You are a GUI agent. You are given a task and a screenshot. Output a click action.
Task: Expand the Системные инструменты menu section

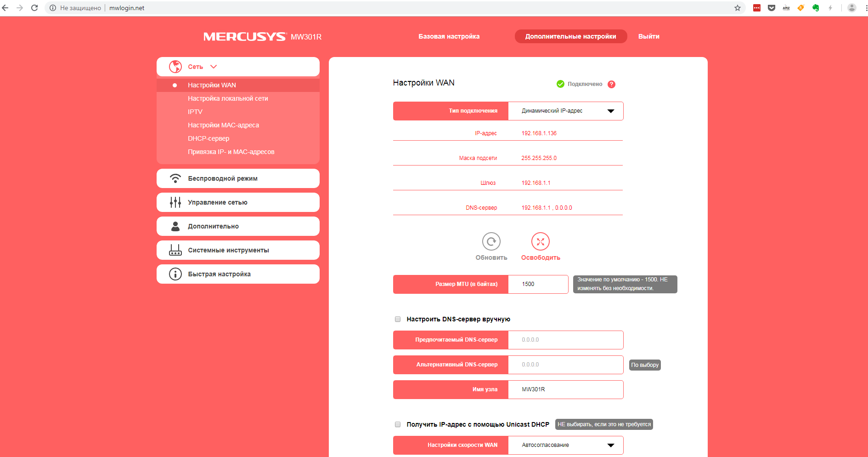238,250
